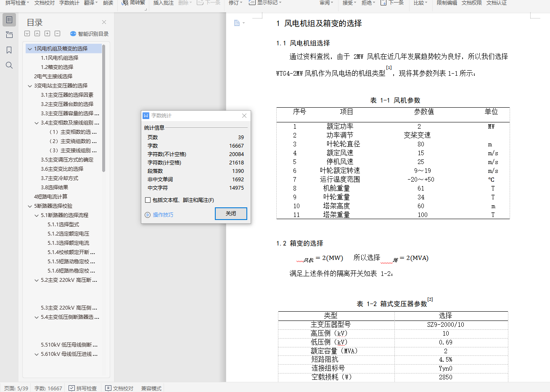
Task: Collapse the 5断路器选择校验 outline node
Action: 30,206
